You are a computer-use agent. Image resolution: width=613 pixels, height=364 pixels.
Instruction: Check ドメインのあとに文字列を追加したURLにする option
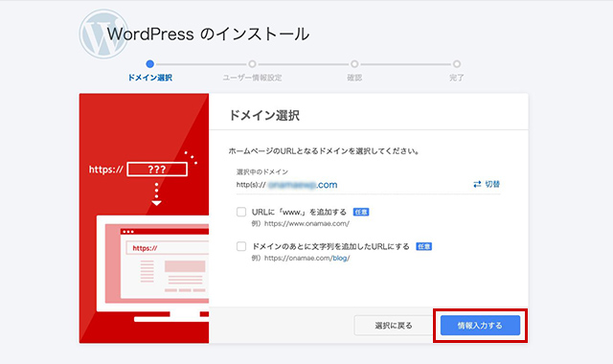pos(241,246)
